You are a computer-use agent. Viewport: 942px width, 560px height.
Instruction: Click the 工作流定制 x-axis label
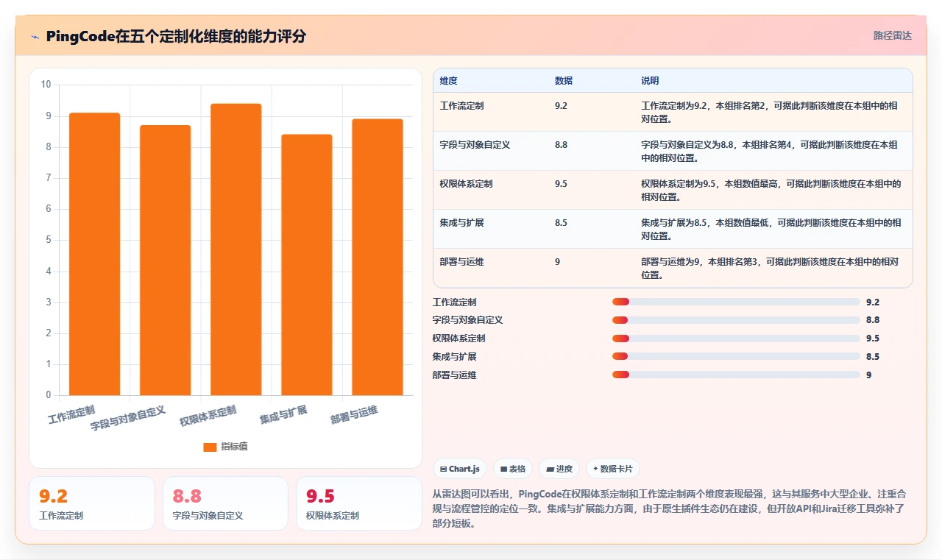coord(71,414)
